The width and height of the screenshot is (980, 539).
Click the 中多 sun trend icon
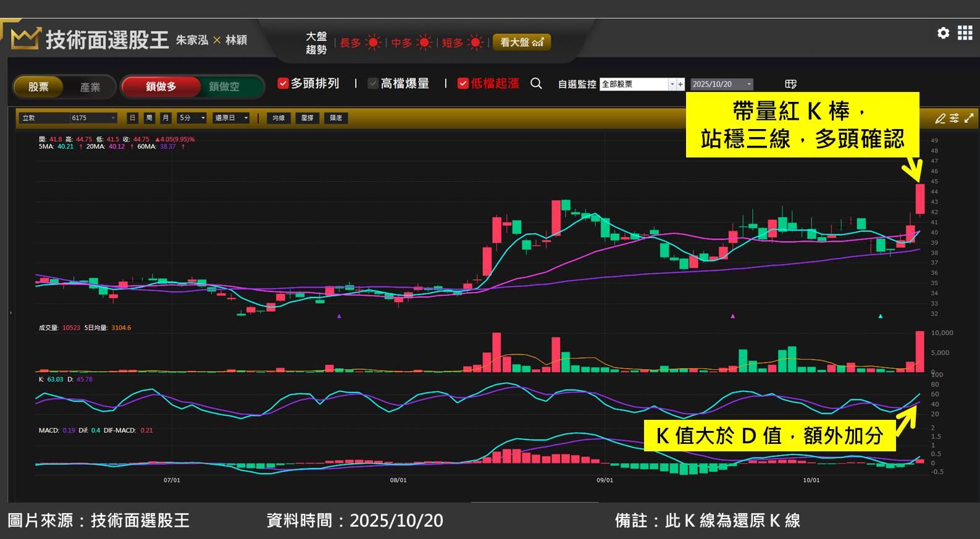click(424, 43)
